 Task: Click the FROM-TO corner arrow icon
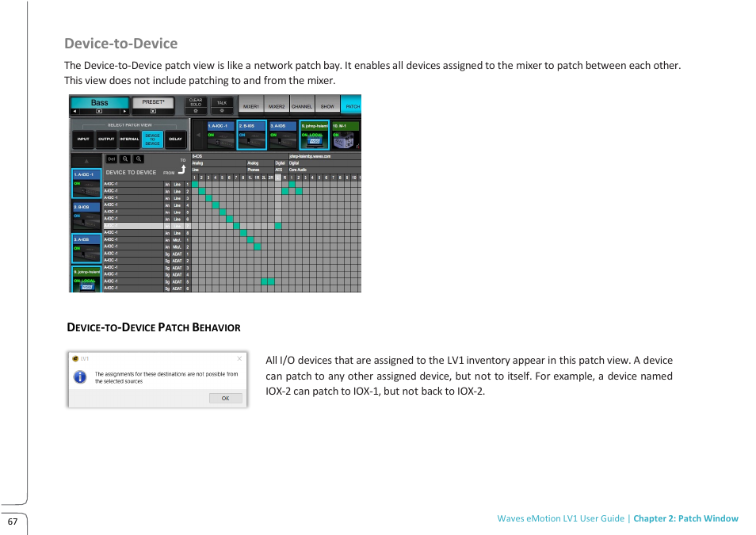pos(181,170)
